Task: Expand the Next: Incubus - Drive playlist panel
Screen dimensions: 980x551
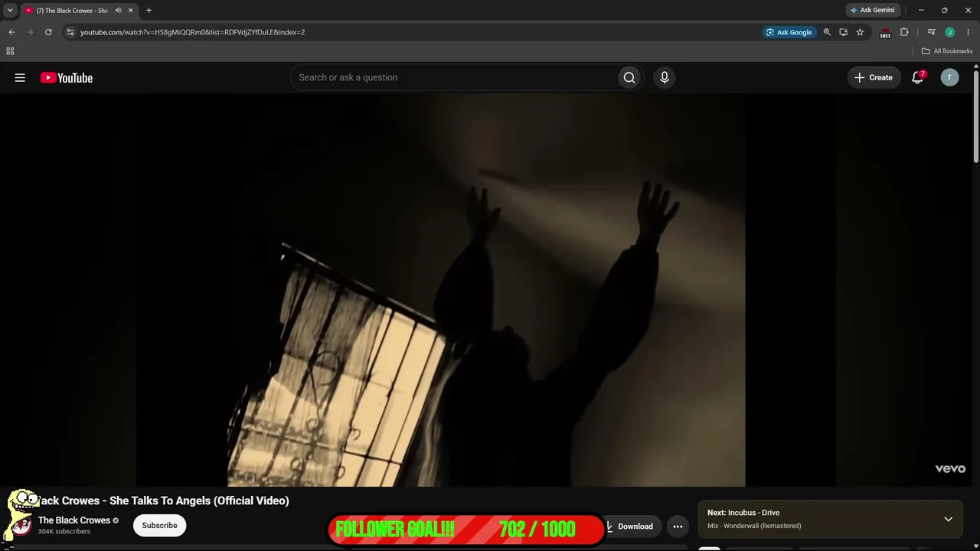Action: [x=948, y=519]
